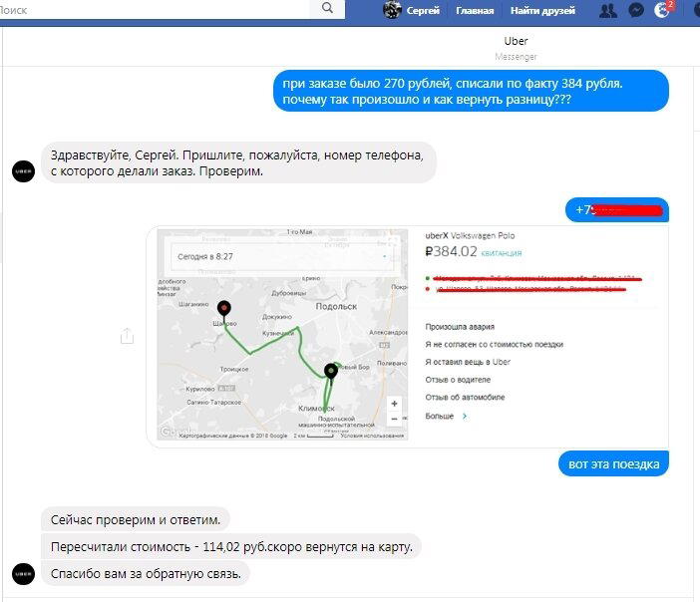Open Отзыв о водителе option
This screenshot has height=602, width=700.
[x=458, y=380]
